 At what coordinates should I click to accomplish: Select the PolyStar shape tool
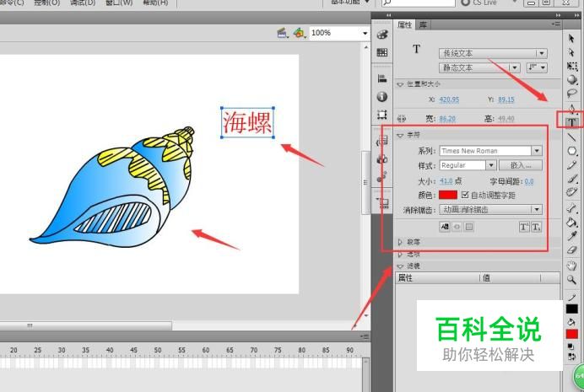click(x=571, y=151)
